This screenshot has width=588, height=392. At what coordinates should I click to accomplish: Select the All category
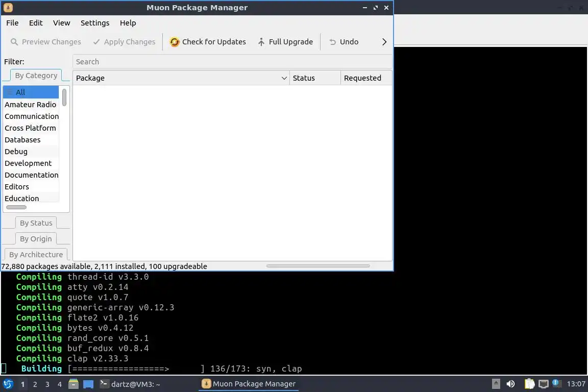tap(31, 92)
